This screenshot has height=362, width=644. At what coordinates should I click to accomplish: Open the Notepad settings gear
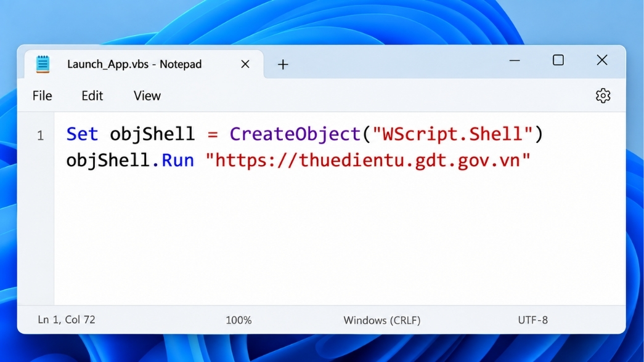[x=603, y=95]
